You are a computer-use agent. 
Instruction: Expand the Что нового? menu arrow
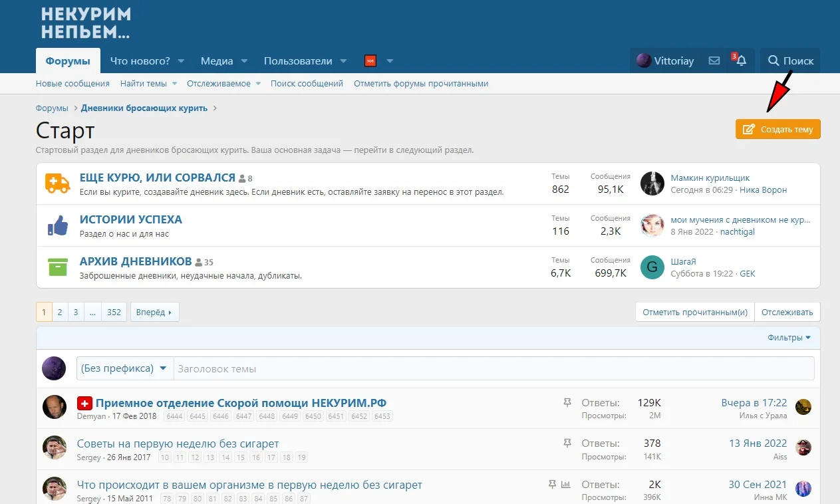181,61
